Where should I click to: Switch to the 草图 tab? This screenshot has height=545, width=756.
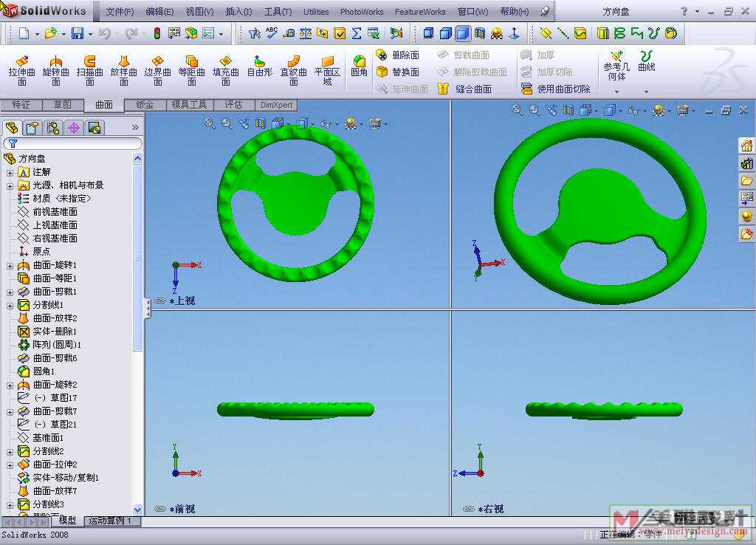pos(63,105)
